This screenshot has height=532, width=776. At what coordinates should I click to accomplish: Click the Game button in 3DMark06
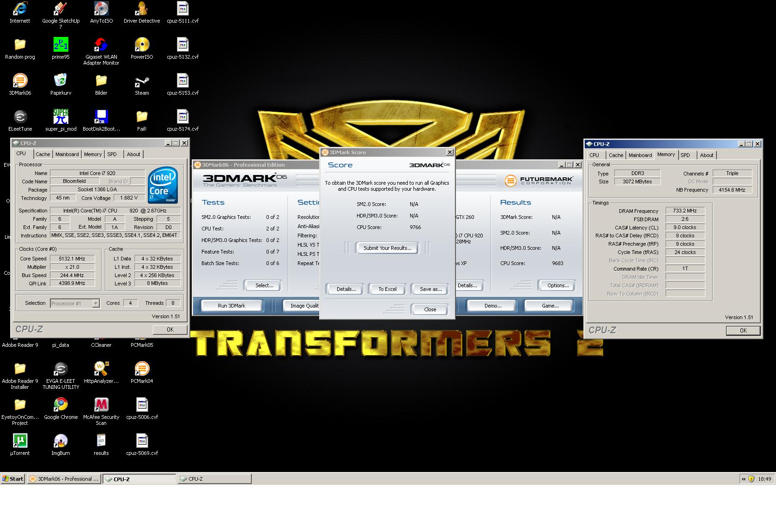[x=550, y=306]
